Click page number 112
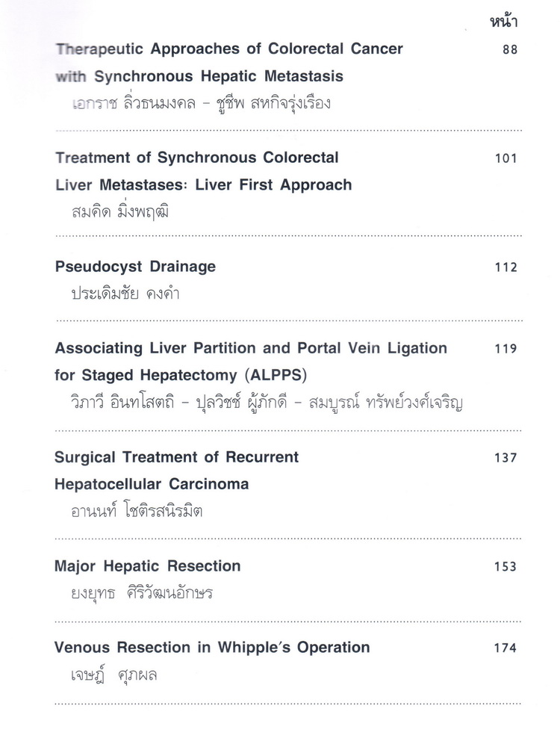 (505, 267)
